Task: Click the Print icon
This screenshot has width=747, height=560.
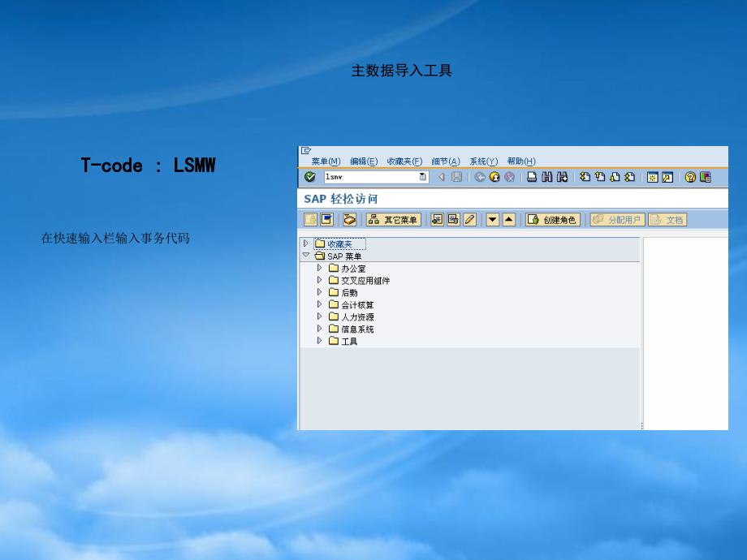Action: (x=532, y=177)
